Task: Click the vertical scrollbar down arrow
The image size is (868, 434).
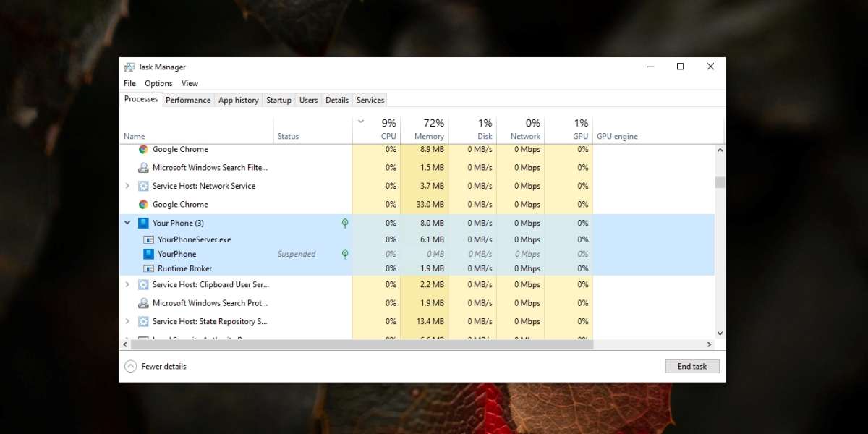Action: pyautogui.click(x=720, y=333)
